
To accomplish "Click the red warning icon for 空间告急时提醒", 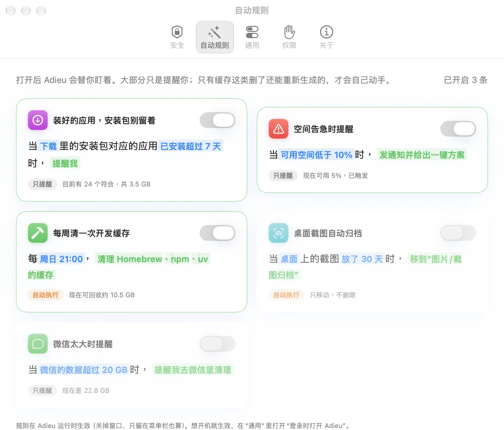I will click(x=279, y=129).
